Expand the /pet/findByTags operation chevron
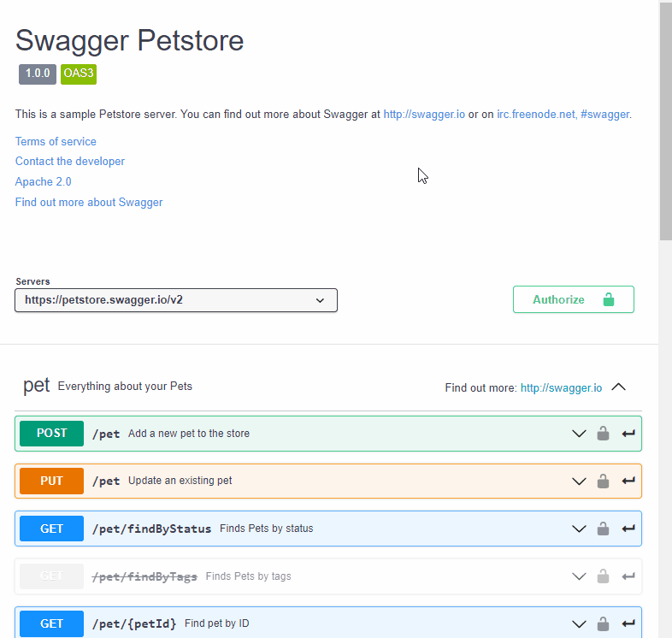The width and height of the screenshot is (672, 638). click(x=579, y=576)
